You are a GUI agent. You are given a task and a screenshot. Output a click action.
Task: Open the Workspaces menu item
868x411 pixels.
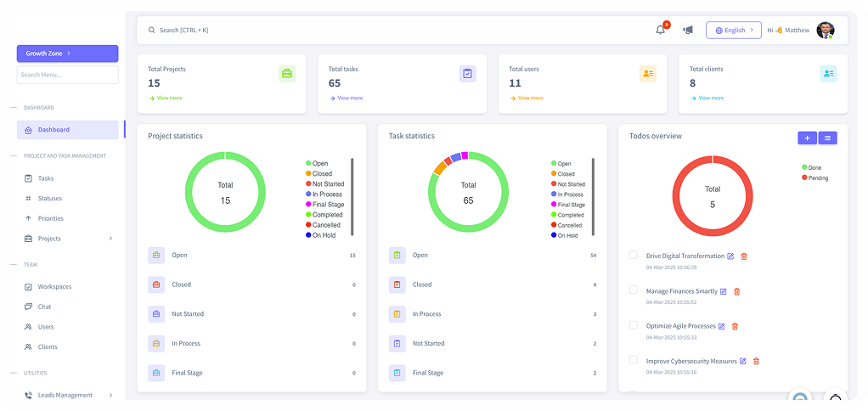[x=54, y=287]
